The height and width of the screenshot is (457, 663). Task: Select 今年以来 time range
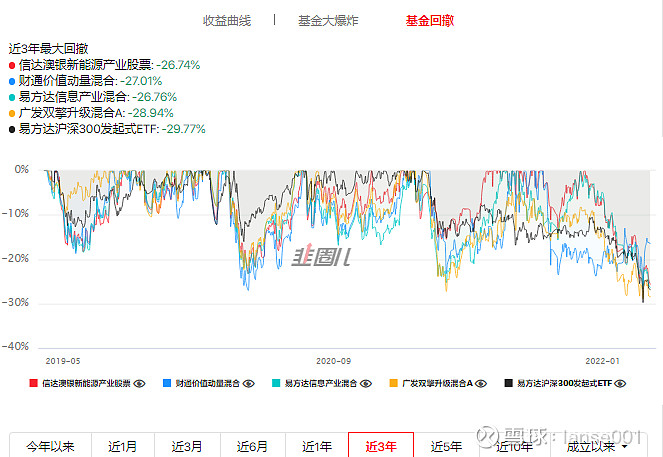[x=50, y=446]
